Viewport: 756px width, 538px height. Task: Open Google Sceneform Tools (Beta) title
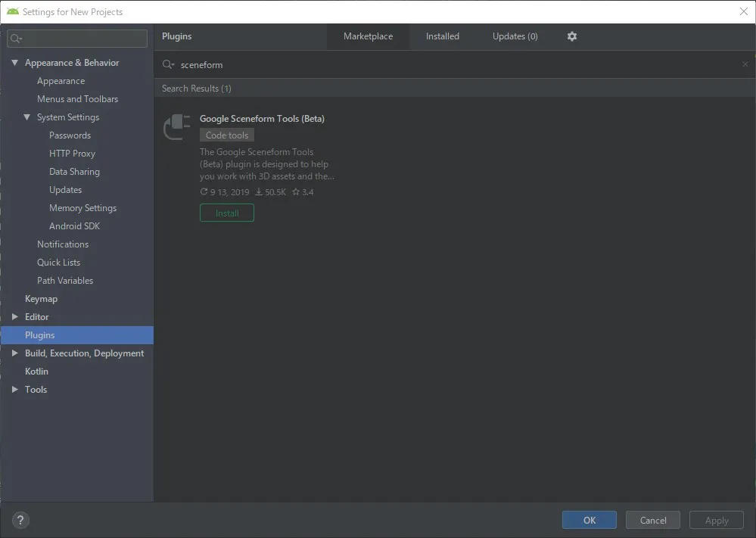(262, 119)
